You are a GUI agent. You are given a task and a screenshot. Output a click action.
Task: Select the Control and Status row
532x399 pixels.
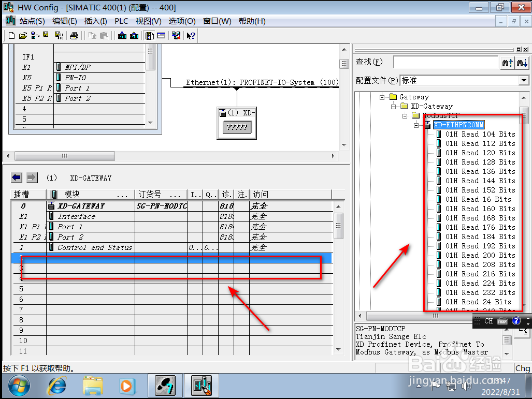pyautogui.click(x=172, y=247)
